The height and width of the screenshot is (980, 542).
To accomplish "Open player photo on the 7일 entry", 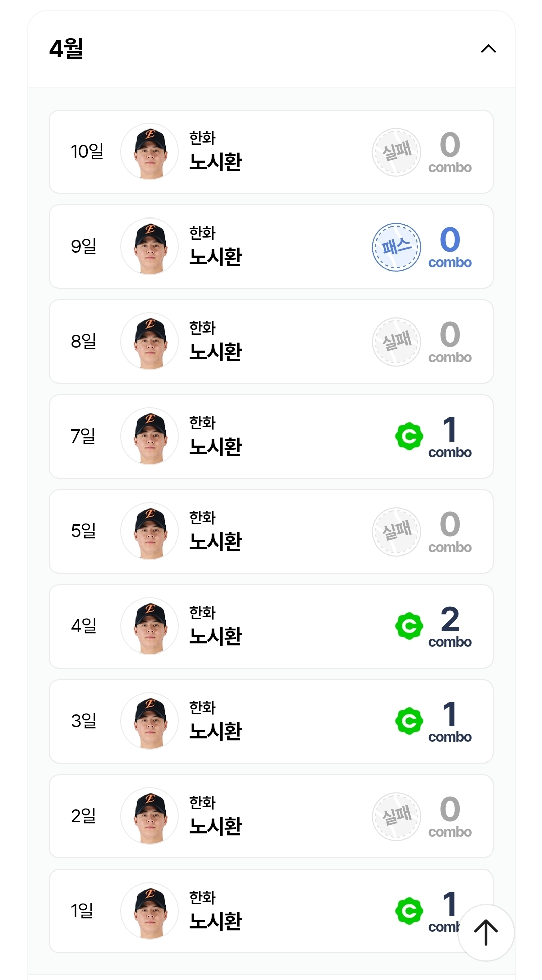I will (150, 437).
